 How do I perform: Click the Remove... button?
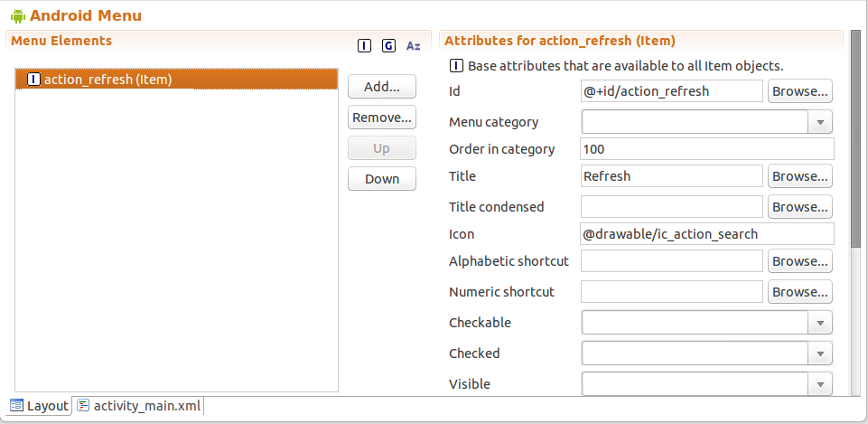382,118
